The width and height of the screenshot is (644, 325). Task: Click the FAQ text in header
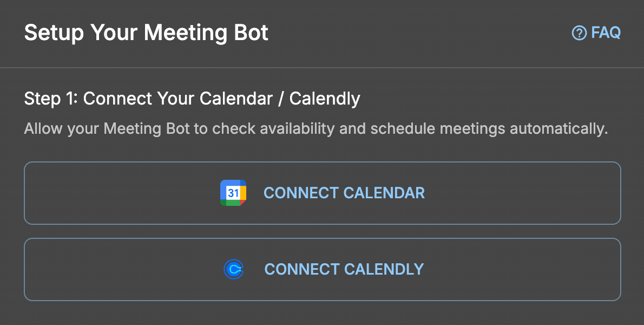606,33
